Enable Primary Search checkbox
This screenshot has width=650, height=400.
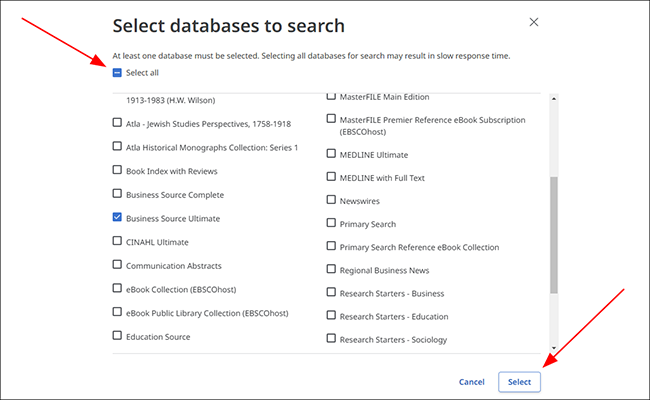click(x=331, y=223)
